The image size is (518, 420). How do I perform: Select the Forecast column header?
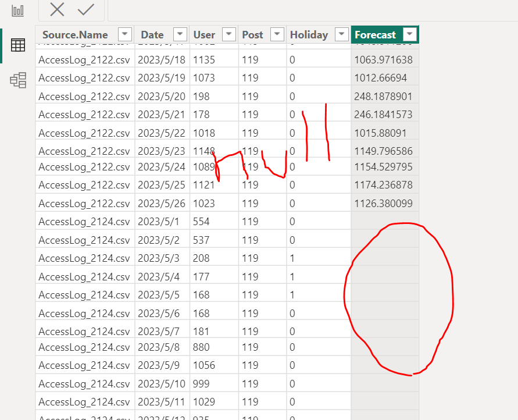point(375,35)
